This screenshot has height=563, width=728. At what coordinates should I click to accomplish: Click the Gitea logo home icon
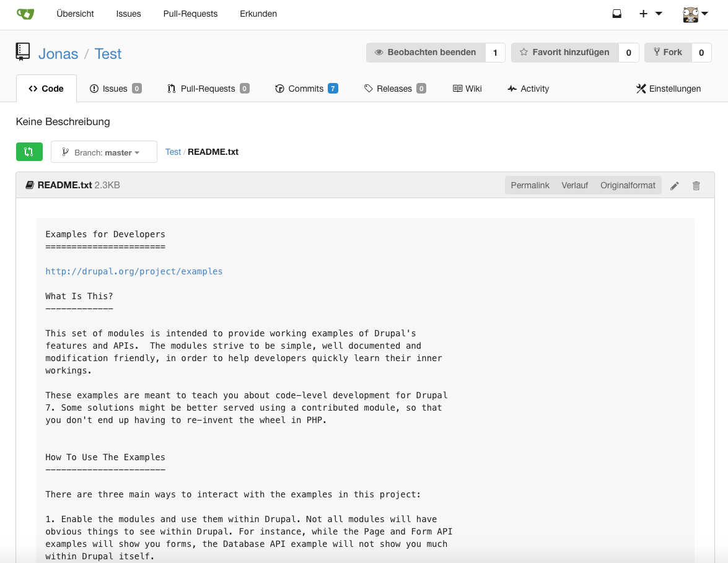tap(25, 14)
